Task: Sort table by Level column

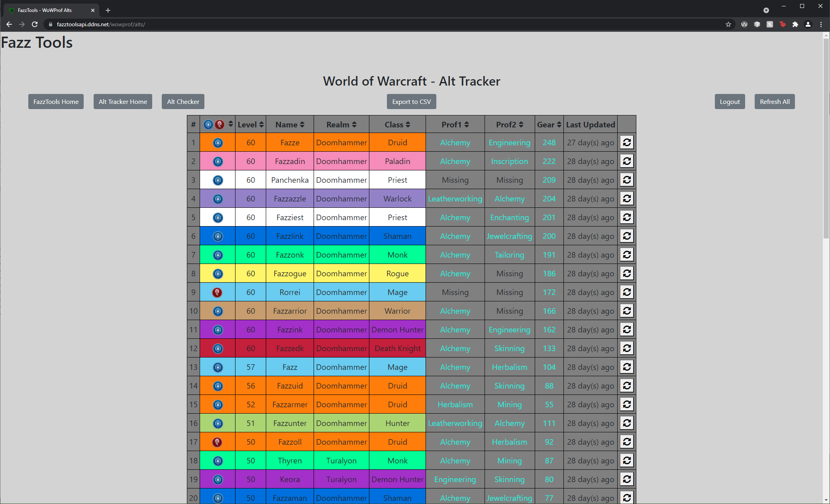Action: [x=251, y=125]
